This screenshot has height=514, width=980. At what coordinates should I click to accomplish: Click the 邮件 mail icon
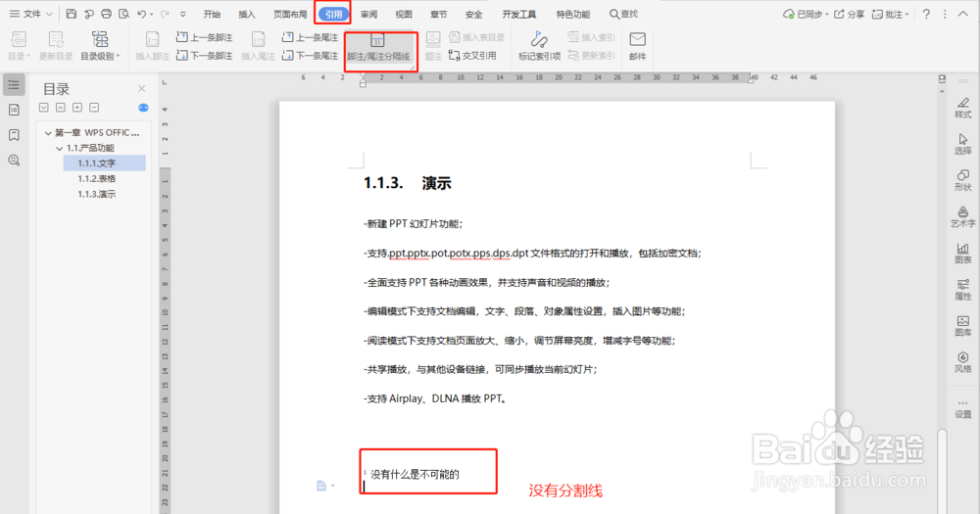point(638,46)
